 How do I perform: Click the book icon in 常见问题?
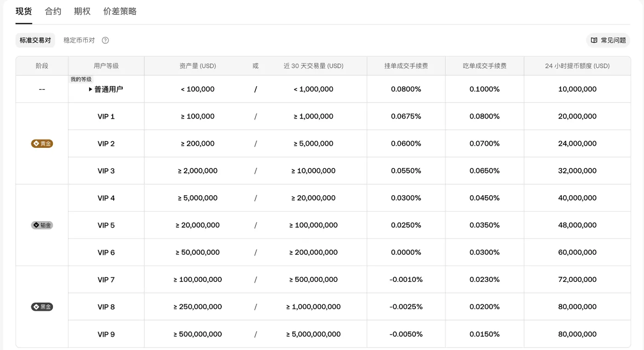pyautogui.click(x=594, y=40)
